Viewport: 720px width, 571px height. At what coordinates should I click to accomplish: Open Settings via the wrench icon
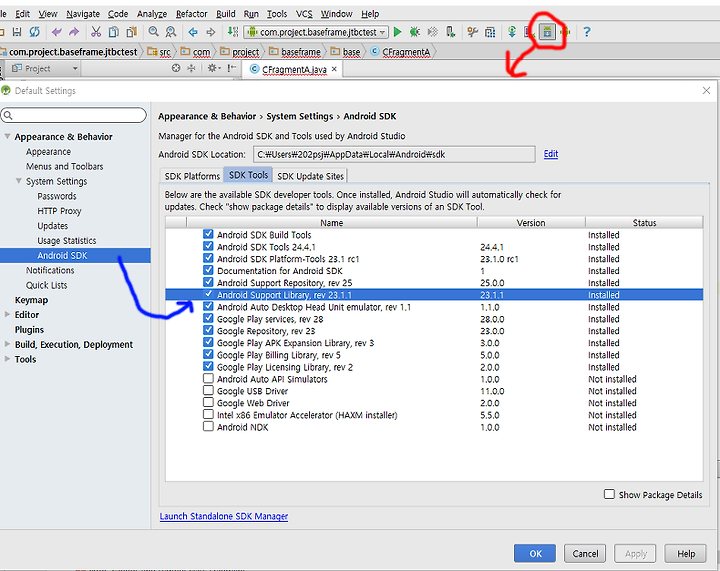coord(472,32)
